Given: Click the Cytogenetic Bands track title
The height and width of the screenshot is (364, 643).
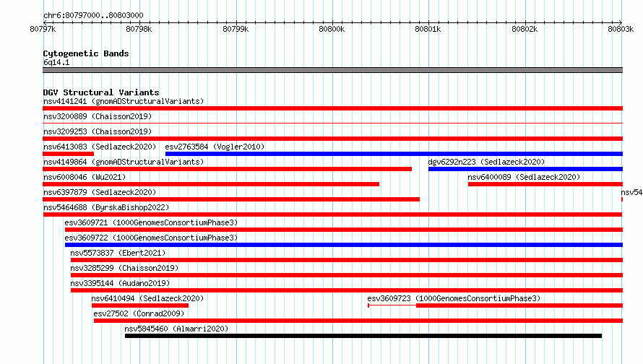Looking at the screenshot, I should tap(86, 53).
